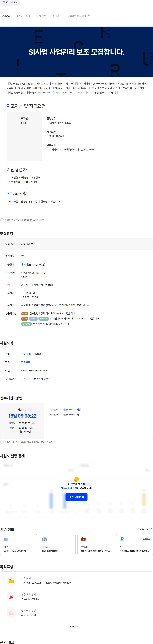Viewport: 153px width, 644px height.
Task: Click the 경의중앙선 badge for 수색역
Action: coord(26,324)
